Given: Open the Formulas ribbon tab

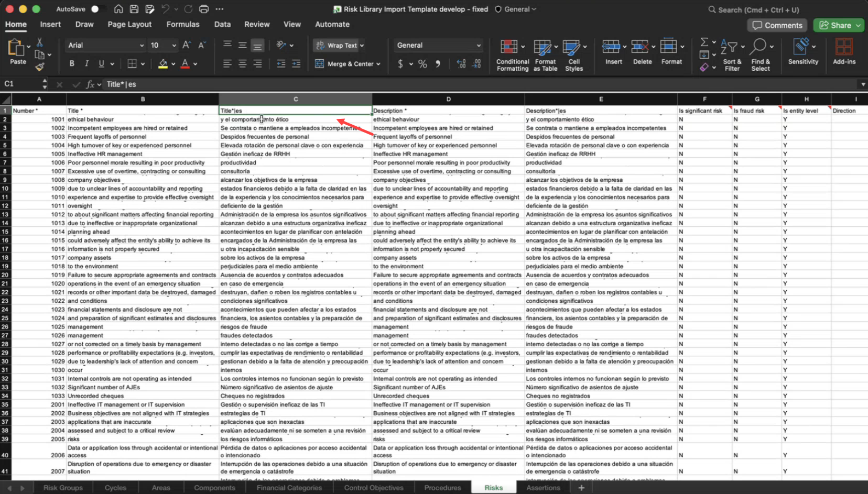Looking at the screenshot, I should 183,24.
